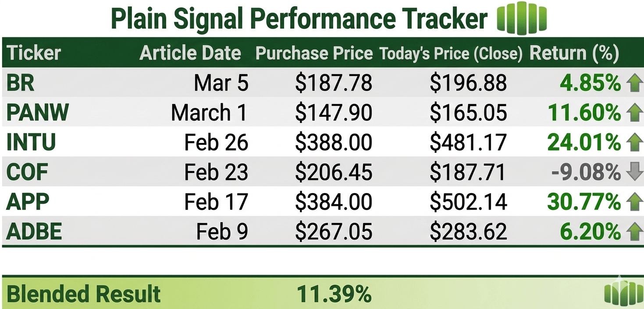Viewport: 644px width, 309px height.
Task: Open the INTU ticker link
Action: pos(31,143)
